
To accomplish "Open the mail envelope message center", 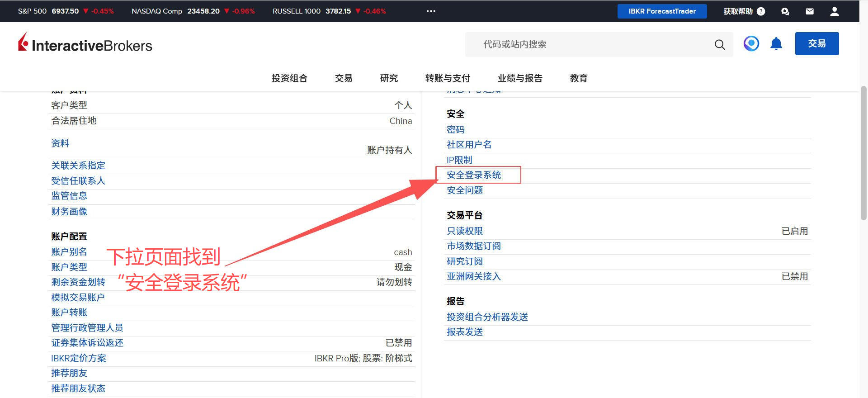I will pos(810,11).
